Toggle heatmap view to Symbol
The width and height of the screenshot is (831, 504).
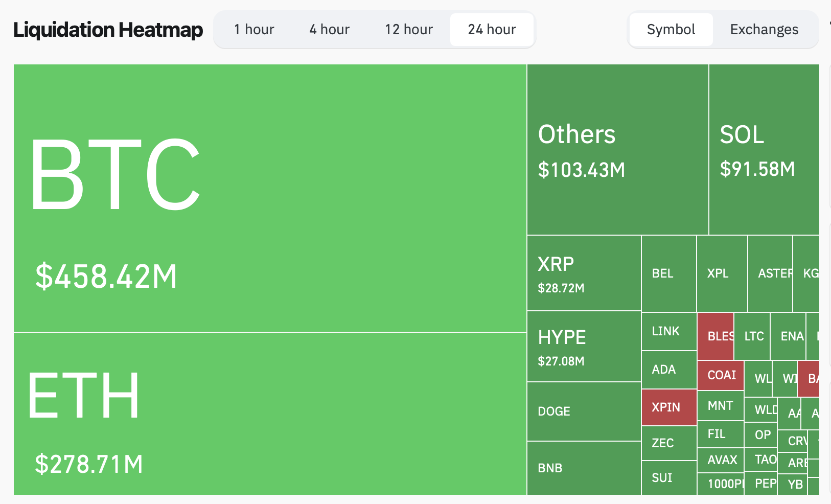tap(671, 30)
